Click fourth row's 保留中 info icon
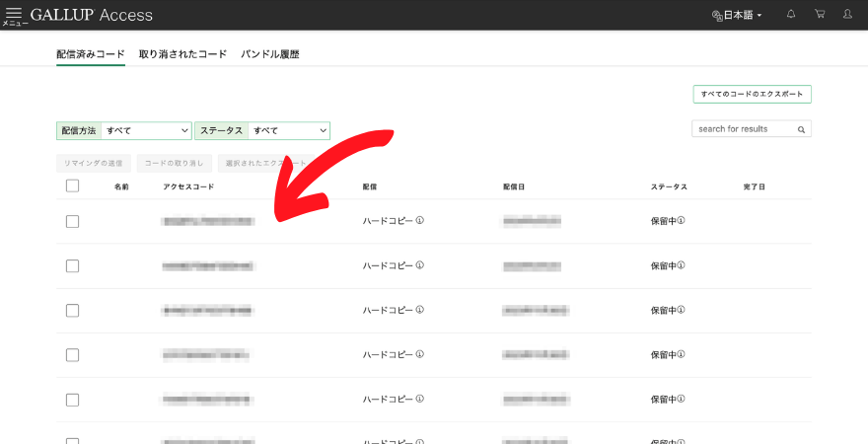 point(682,354)
